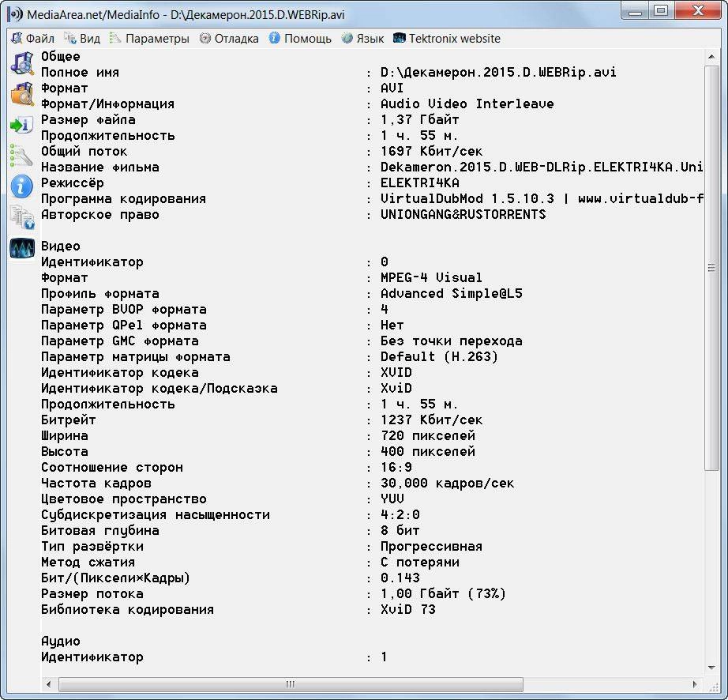Open the Вид menu
Screen dimensions: 728x700
[x=82, y=39]
